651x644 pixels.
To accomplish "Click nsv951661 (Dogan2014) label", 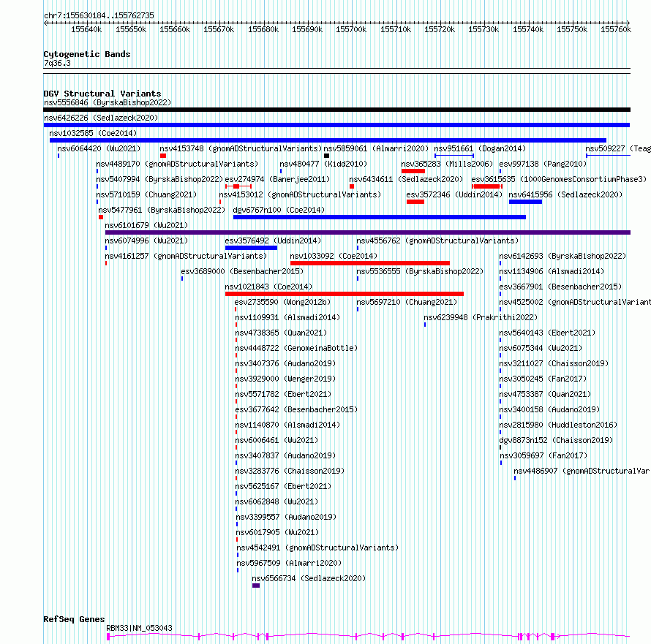I will pyautogui.click(x=480, y=148).
